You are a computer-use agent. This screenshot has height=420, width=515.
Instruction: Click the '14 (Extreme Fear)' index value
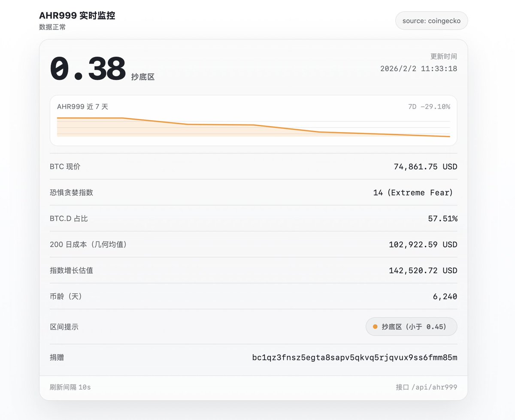click(413, 193)
